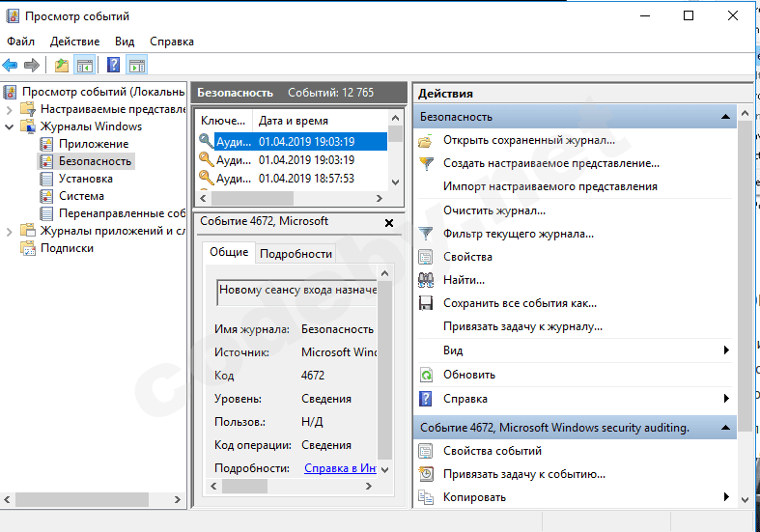
Task: Expand the Журналы приложений и служб node
Action: pos(9,232)
